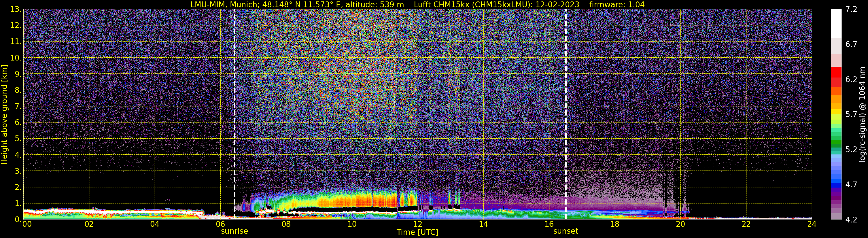This screenshot has width=868, height=238.
Task: Click the '24' time tick label
Action: [812, 224]
